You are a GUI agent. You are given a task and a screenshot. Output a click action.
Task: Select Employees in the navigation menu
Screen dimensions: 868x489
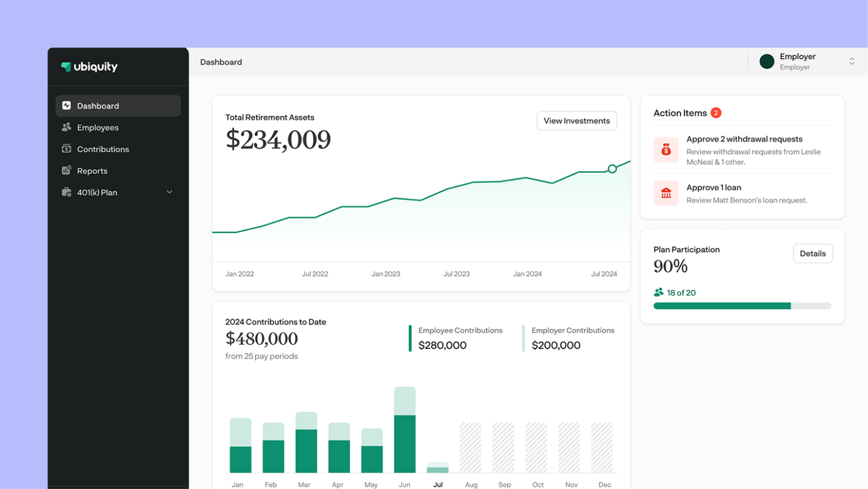[x=97, y=127]
